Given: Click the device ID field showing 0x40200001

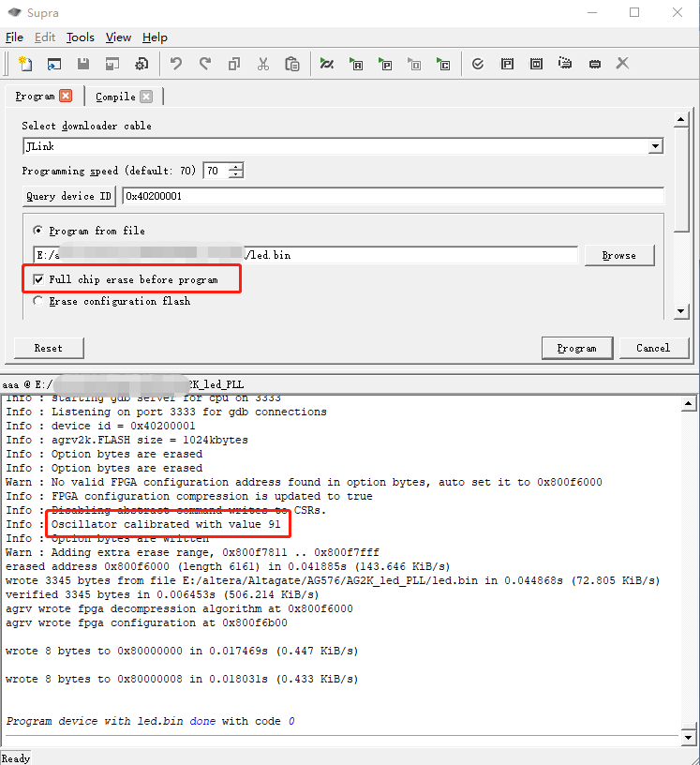Looking at the screenshot, I should coord(393,196).
